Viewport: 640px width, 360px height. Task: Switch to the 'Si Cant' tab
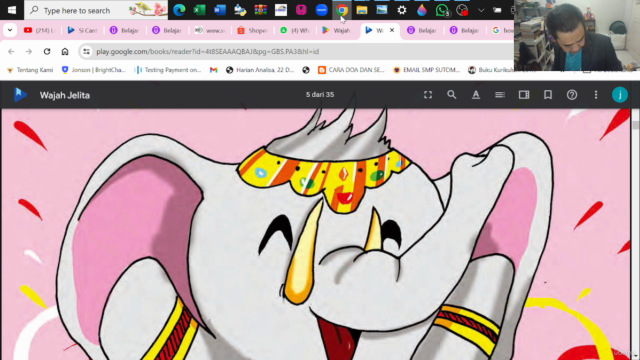click(x=82, y=30)
